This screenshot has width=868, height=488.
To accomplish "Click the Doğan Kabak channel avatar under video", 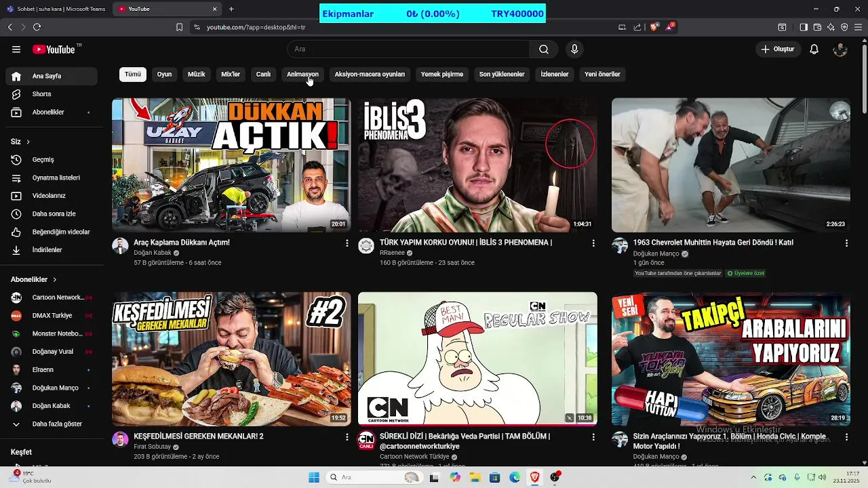I will pyautogui.click(x=120, y=245).
